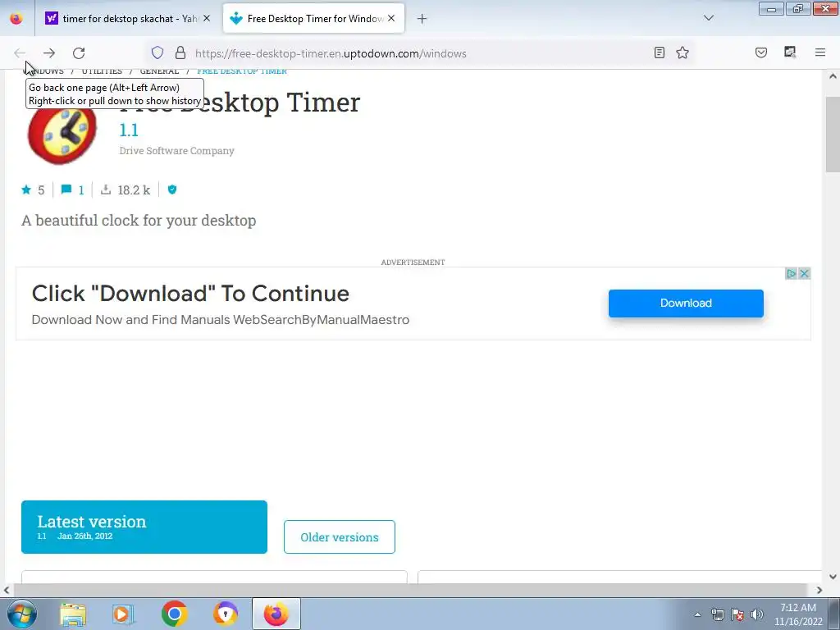Click the horizontal scroll left arrow
Image resolution: width=840 pixels, height=630 pixels.
[6, 591]
